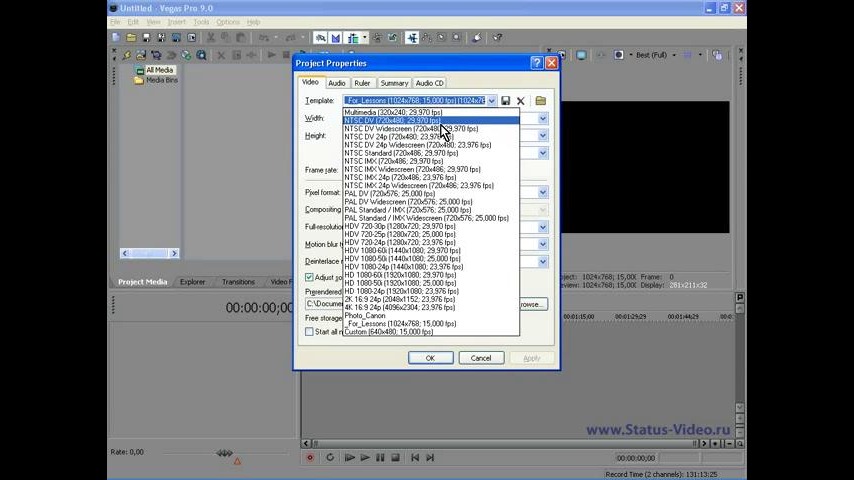Enable the Start all new projects checkbox

tap(309, 332)
